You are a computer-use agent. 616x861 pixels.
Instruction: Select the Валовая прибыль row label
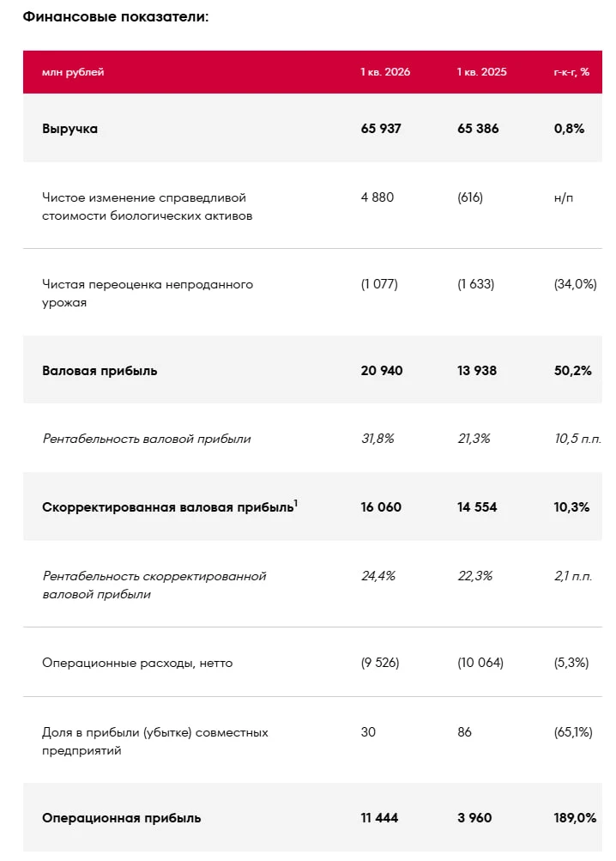[x=100, y=371]
